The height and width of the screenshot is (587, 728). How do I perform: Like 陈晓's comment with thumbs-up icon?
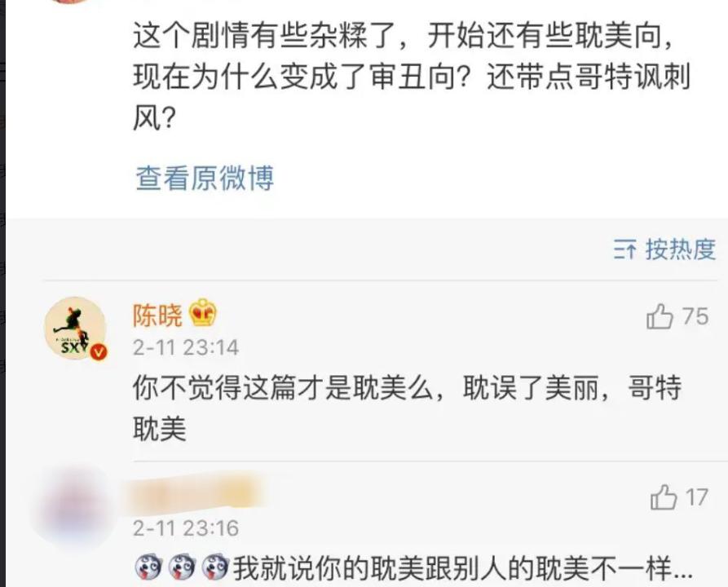tap(660, 316)
